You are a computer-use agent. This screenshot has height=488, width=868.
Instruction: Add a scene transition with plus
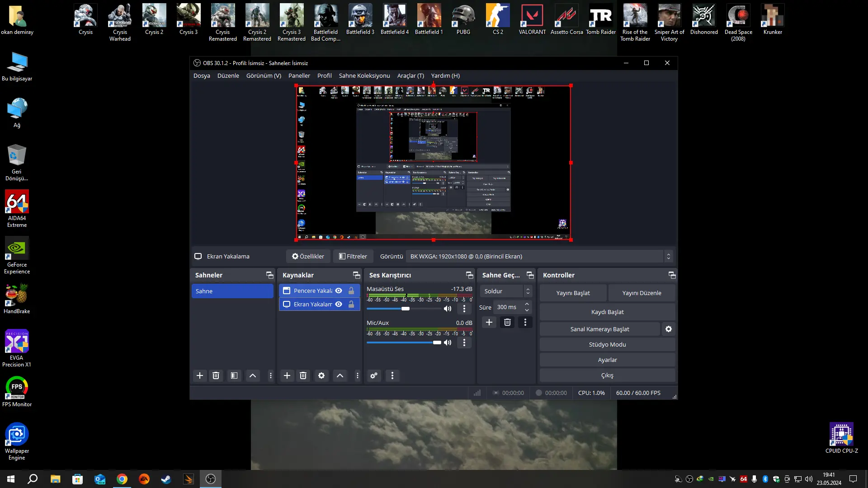[489, 322]
